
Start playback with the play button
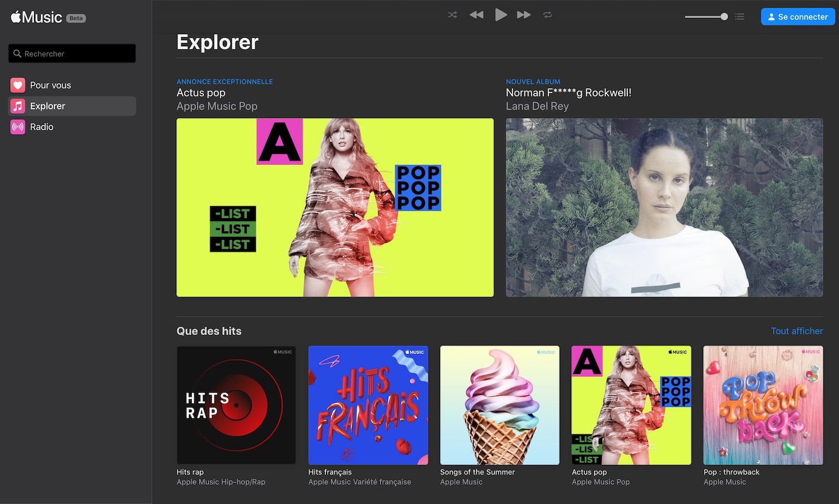pos(501,15)
